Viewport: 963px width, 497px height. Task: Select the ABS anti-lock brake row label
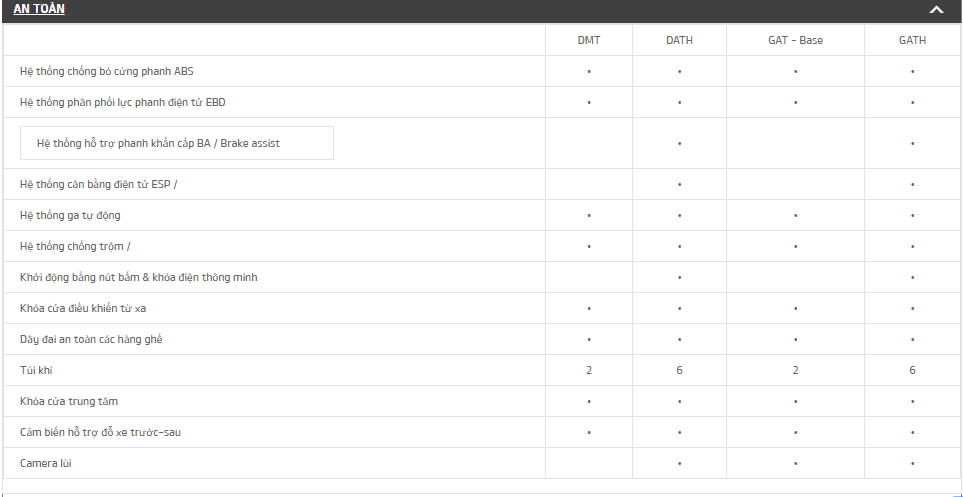coord(114,72)
